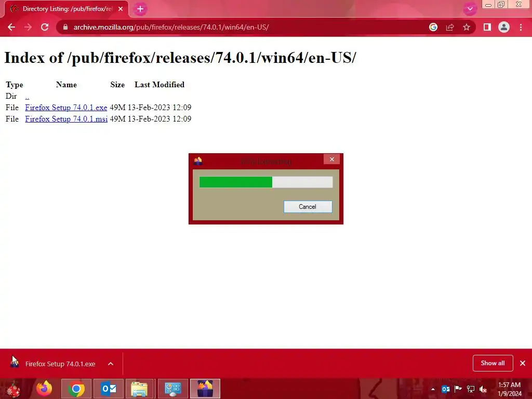
Task: Click the 'Index of /pub/firefox/releases' heading
Action: point(180,57)
